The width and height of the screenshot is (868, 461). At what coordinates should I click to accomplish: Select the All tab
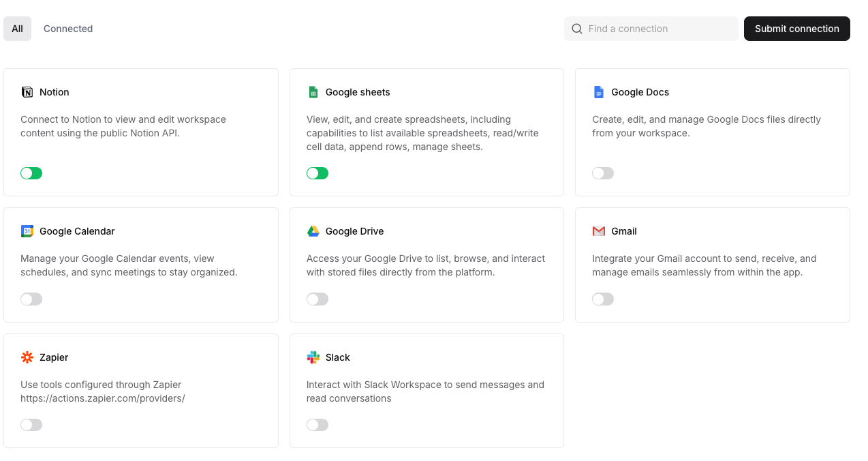click(17, 29)
